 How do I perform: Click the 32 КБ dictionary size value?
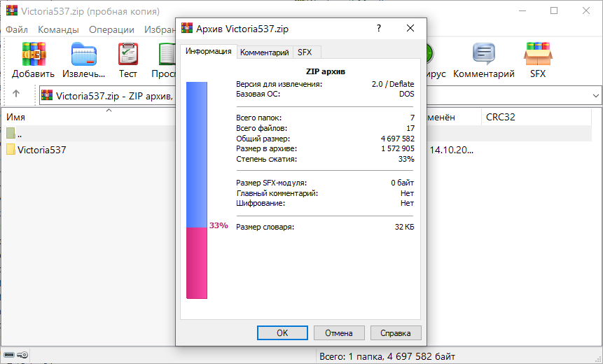[405, 227]
